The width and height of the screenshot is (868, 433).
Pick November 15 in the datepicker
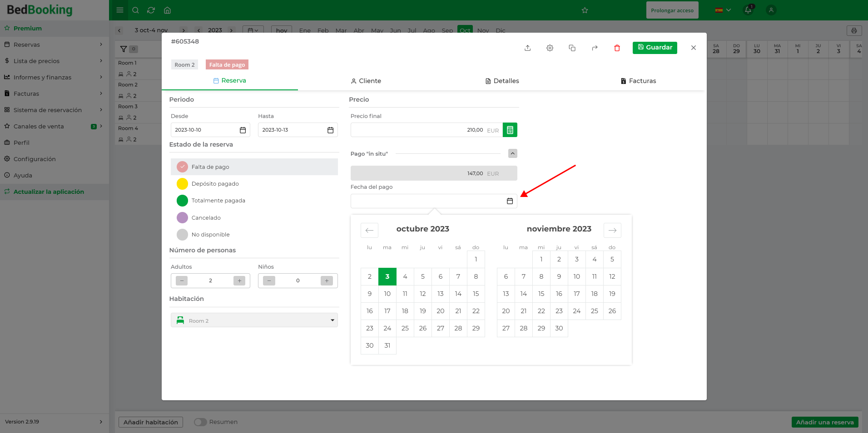(x=541, y=294)
